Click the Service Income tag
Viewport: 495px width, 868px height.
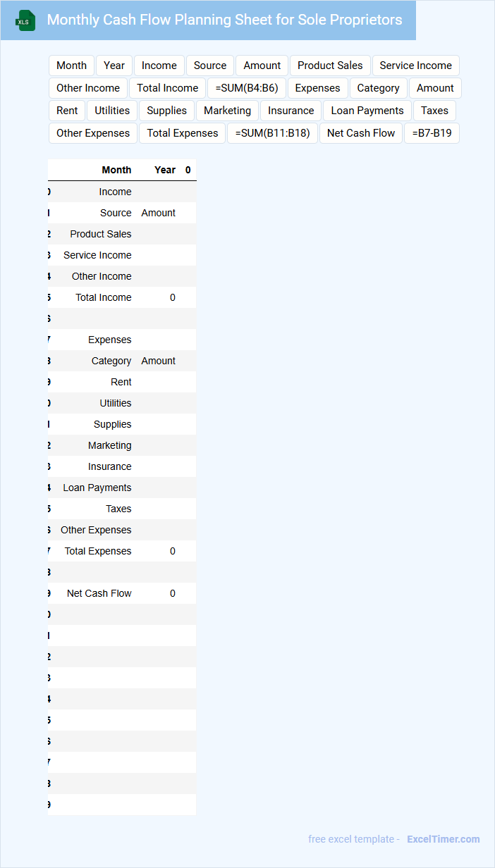click(415, 66)
